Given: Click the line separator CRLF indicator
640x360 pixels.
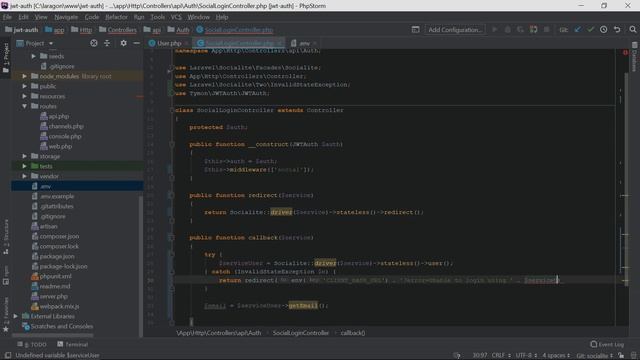Looking at the screenshot, I should point(500,355).
